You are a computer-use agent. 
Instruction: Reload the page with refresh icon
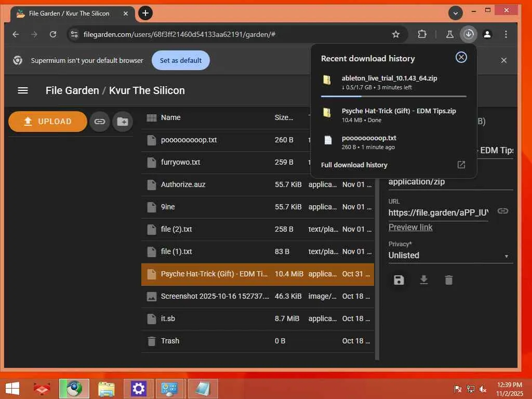pos(53,34)
